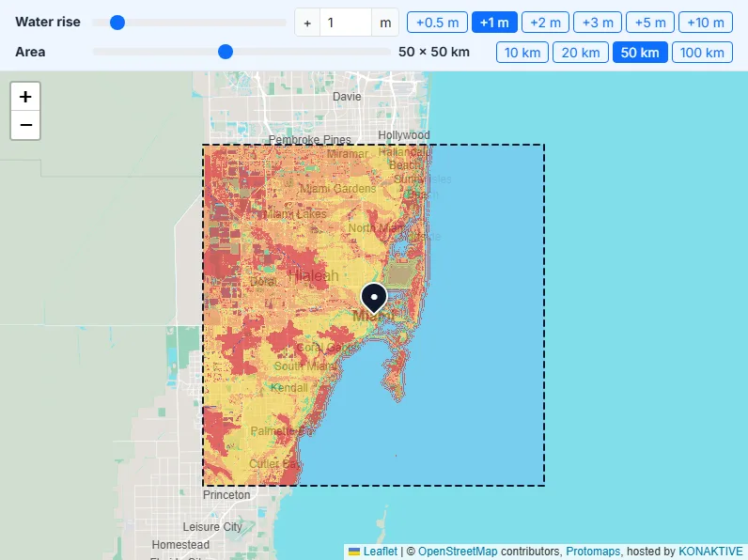The width and height of the screenshot is (748, 560).
Task: Open the KONAKTIVE host link
Action: [710, 552]
